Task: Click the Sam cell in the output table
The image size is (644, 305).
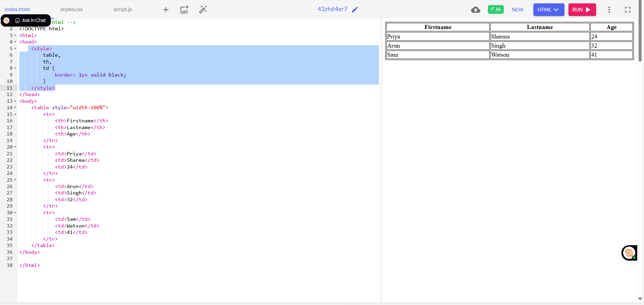Action: (438, 55)
